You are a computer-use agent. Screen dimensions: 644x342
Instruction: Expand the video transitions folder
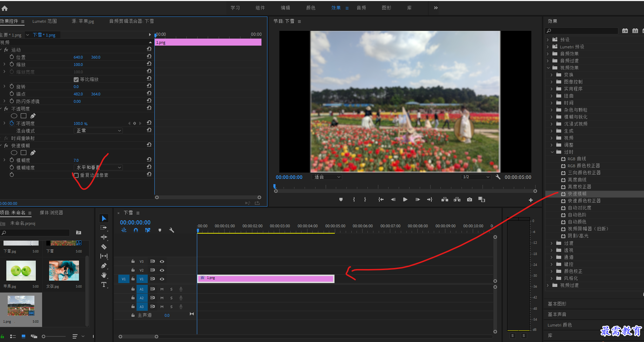point(548,285)
